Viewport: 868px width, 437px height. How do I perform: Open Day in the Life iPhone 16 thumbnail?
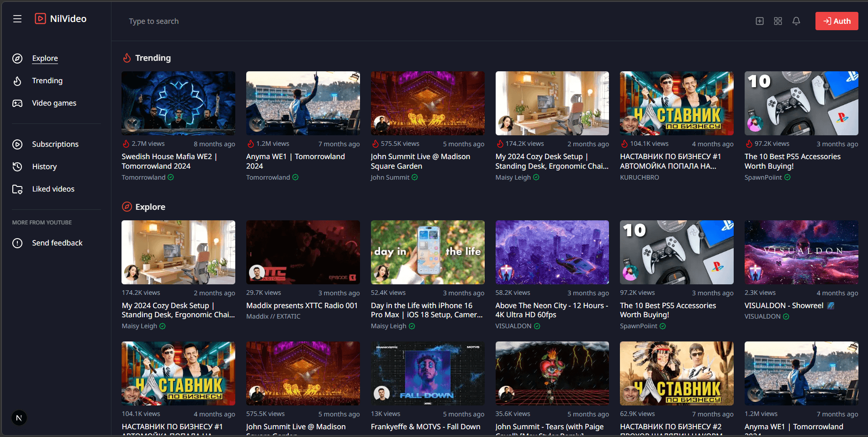[427, 252]
